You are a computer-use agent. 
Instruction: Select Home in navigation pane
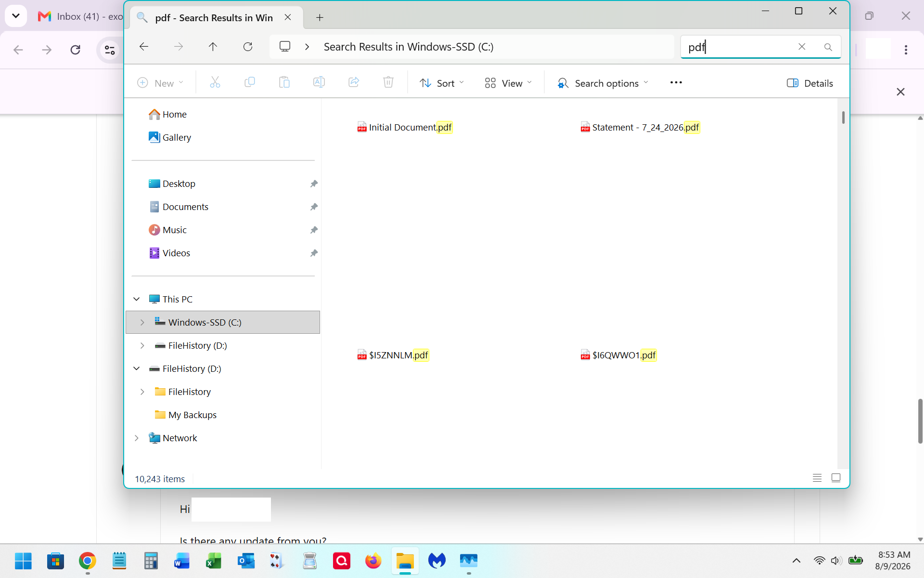(x=167, y=114)
